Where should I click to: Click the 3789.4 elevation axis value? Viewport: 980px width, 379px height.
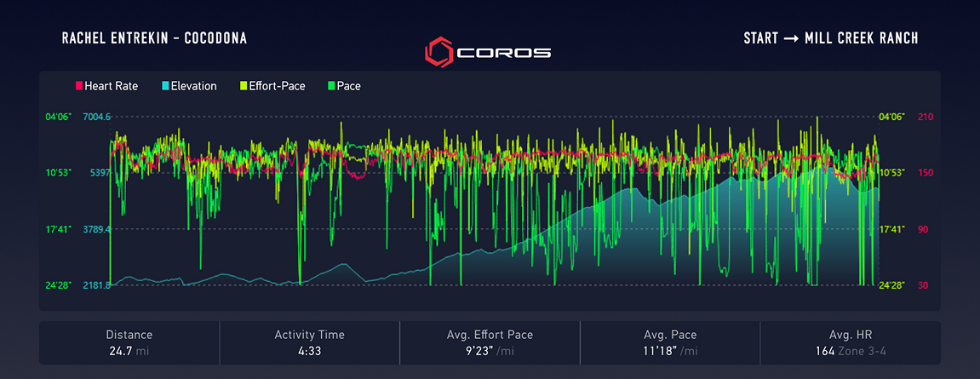click(x=96, y=229)
